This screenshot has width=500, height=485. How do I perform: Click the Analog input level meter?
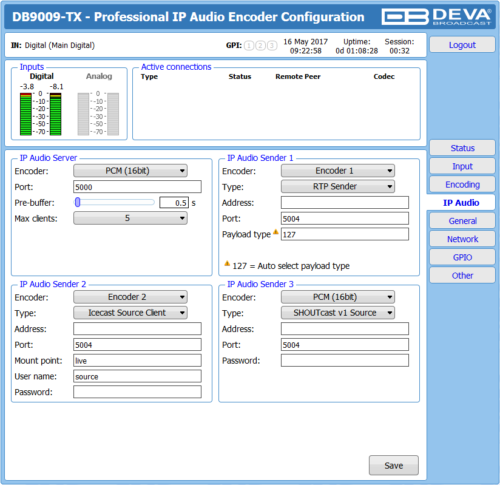click(x=98, y=114)
